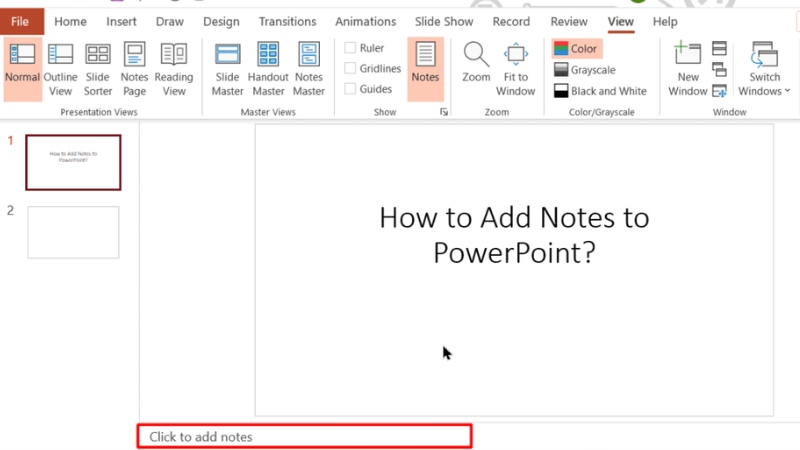
Task: Enable the Ruler checkbox
Action: click(x=350, y=48)
